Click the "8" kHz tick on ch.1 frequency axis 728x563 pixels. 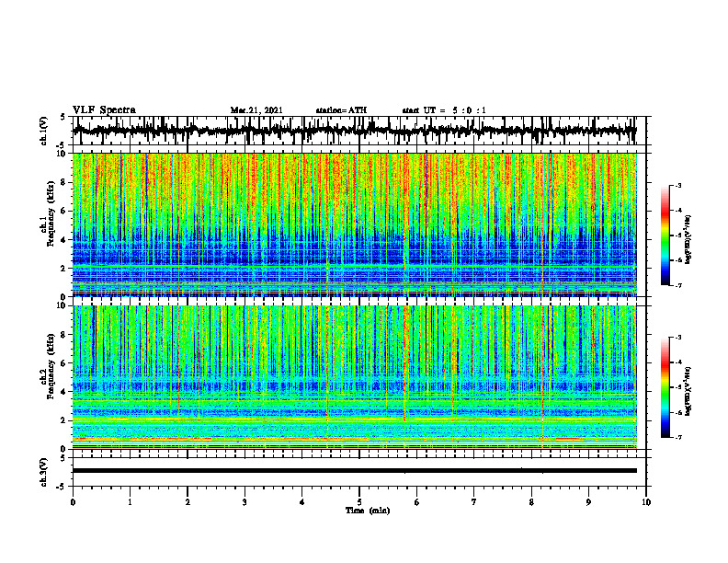click(64, 182)
